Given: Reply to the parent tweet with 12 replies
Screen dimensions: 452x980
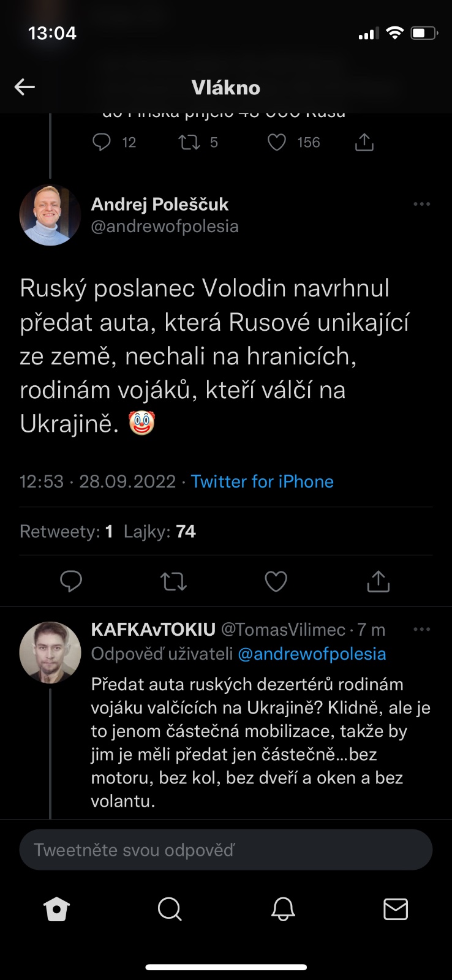Looking at the screenshot, I should coord(102,143).
